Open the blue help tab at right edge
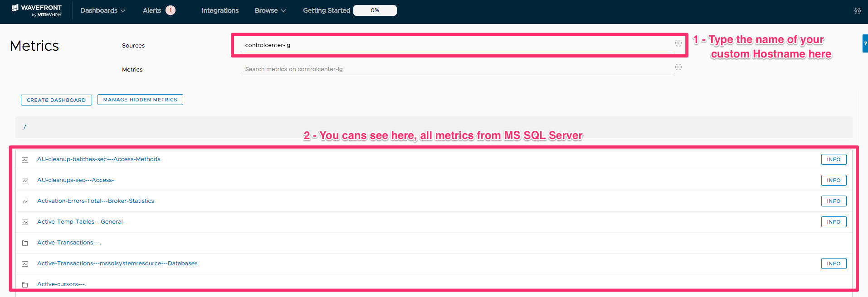This screenshot has height=297, width=868. click(865, 43)
